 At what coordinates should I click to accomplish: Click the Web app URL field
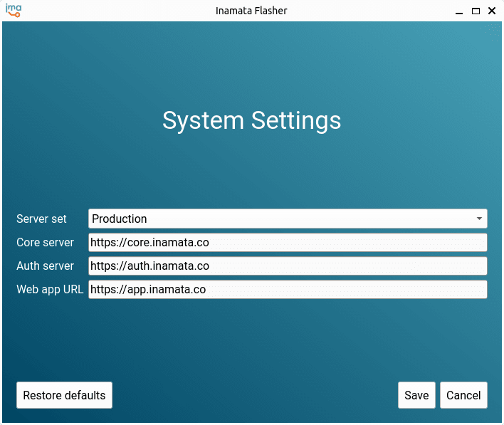(x=288, y=289)
